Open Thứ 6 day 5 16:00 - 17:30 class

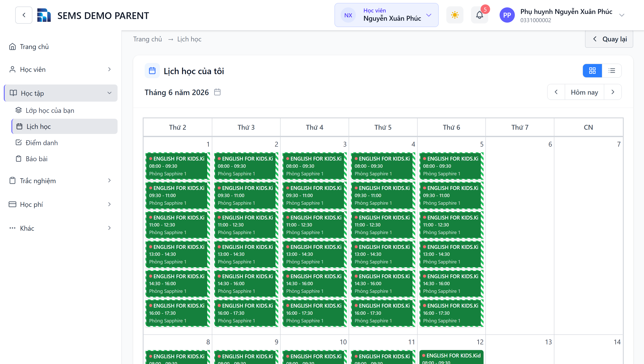click(451, 313)
